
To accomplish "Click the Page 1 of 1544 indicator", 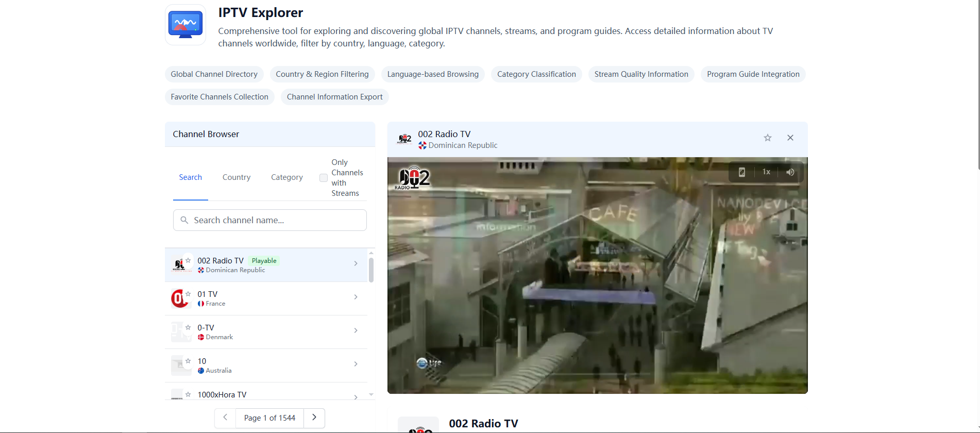I will [x=269, y=418].
